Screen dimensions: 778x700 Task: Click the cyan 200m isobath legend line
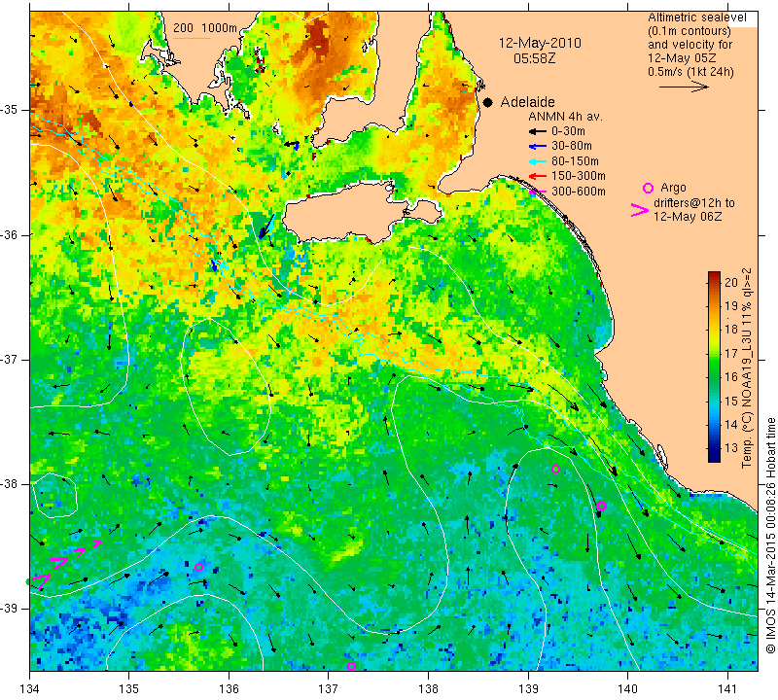pyautogui.click(x=191, y=38)
